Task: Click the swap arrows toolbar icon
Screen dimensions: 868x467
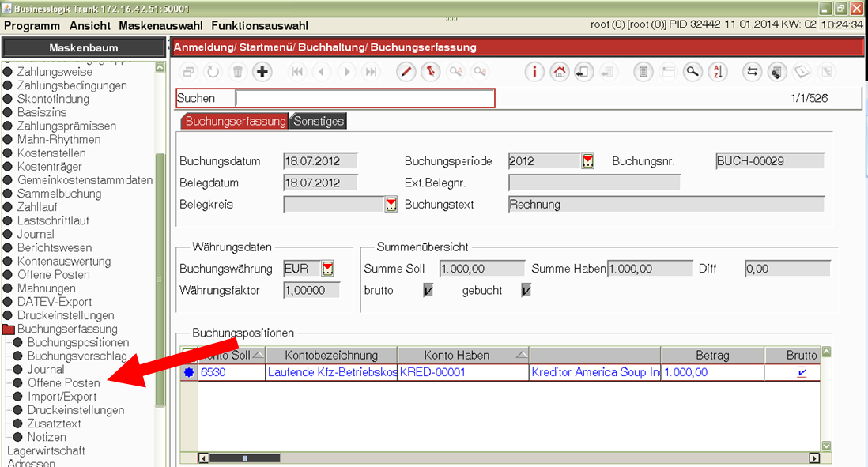Action: click(752, 72)
